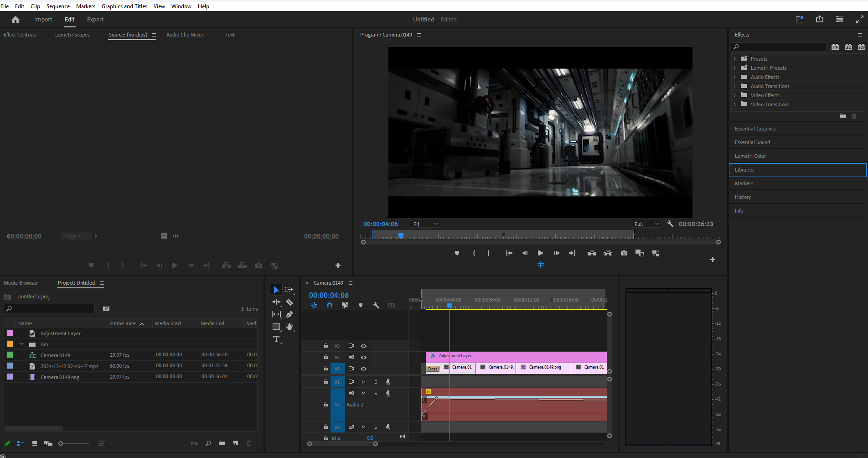
Task: Open the Workspaces icon in header
Action: tap(800, 19)
